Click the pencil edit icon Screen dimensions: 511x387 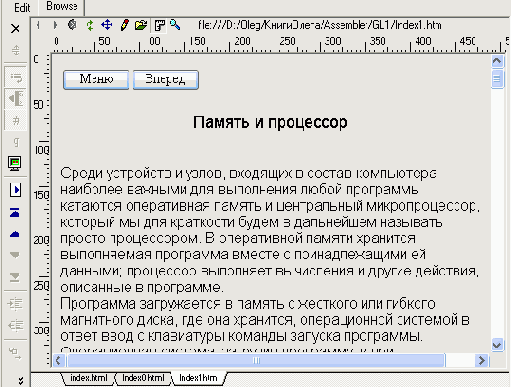coord(124,25)
